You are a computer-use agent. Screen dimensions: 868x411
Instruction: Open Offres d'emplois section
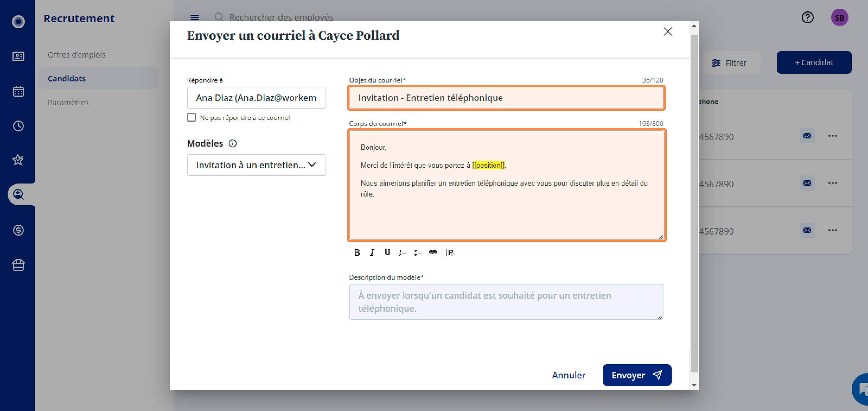(76, 55)
